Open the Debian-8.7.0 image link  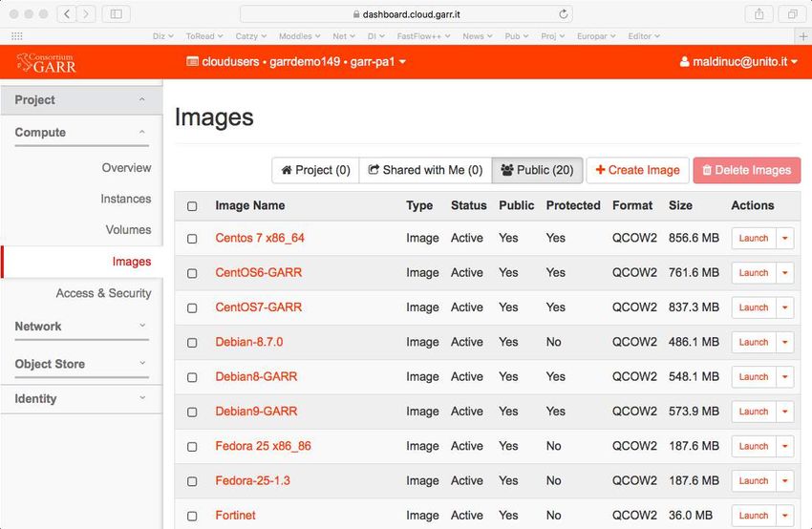tap(249, 342)
